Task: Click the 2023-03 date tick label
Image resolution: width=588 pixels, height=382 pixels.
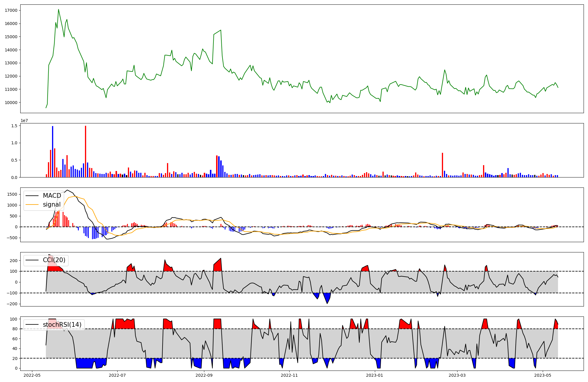Action: click(x=457, y=375)
